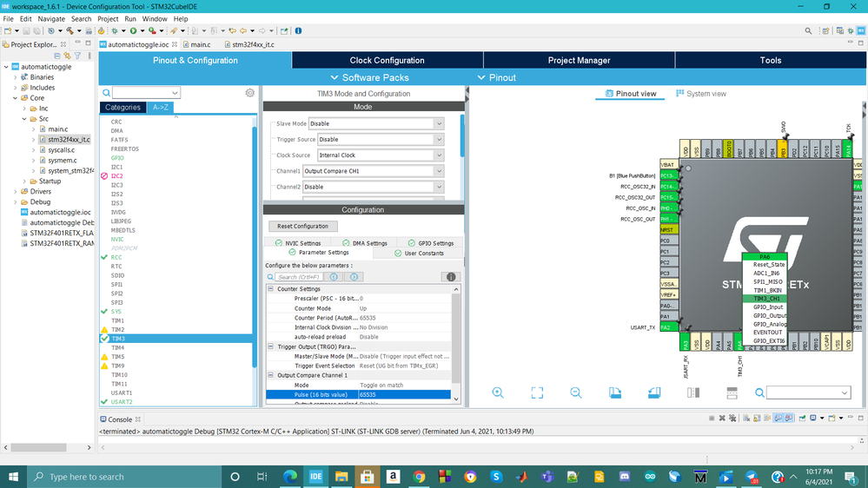Rotate the chip pinout clockwise
Viewport: 868px width, 488px height.
615,392
